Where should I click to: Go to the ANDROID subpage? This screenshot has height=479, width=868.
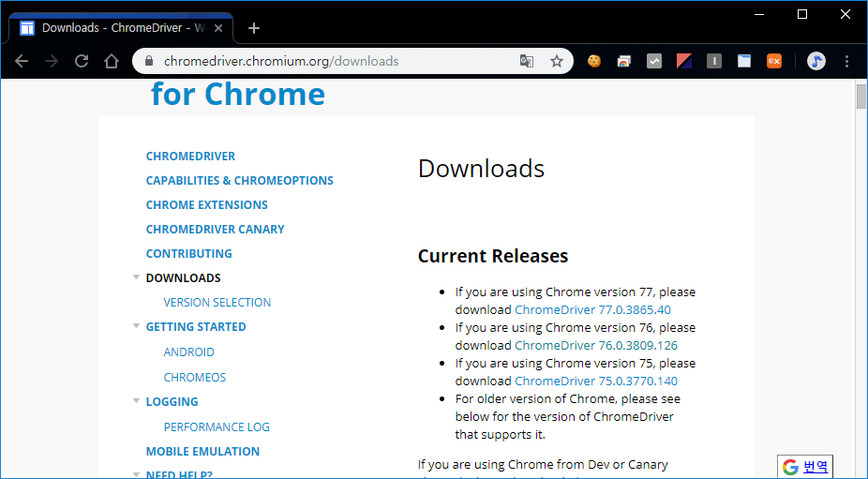188,352
